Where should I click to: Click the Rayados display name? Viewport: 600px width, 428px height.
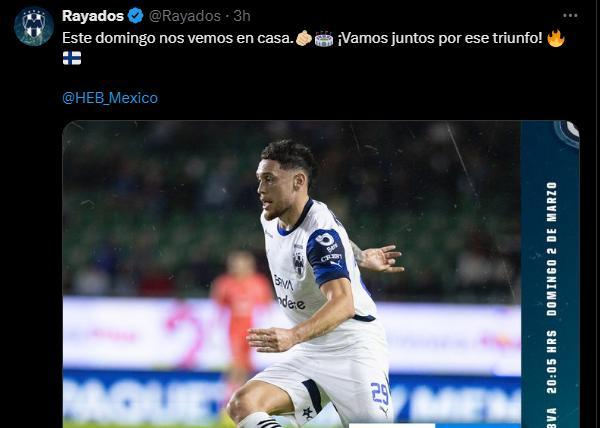coord(93,16)
